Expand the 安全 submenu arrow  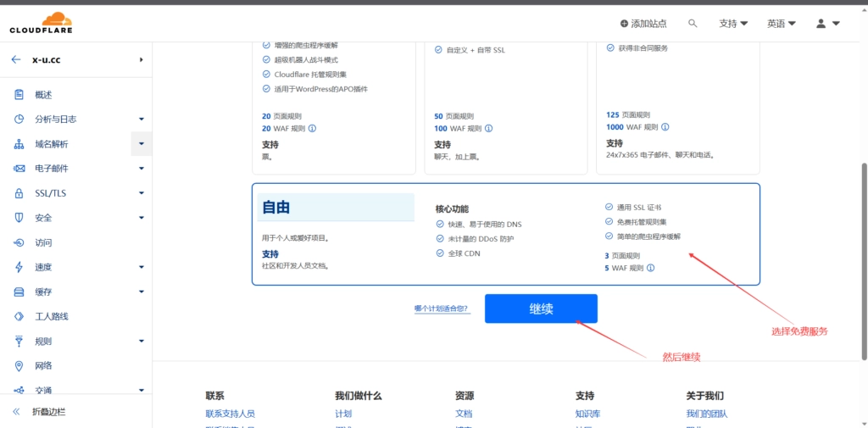(142, 218)
